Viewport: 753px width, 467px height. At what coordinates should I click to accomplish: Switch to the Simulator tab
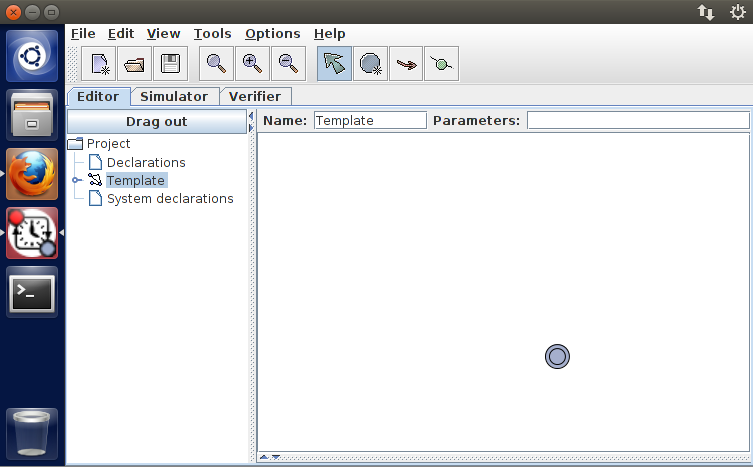coord(174,96)
